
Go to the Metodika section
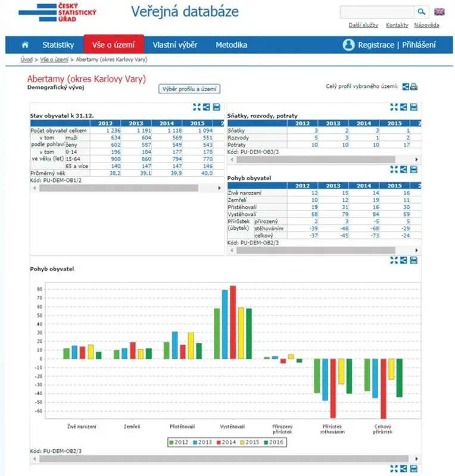231,45
